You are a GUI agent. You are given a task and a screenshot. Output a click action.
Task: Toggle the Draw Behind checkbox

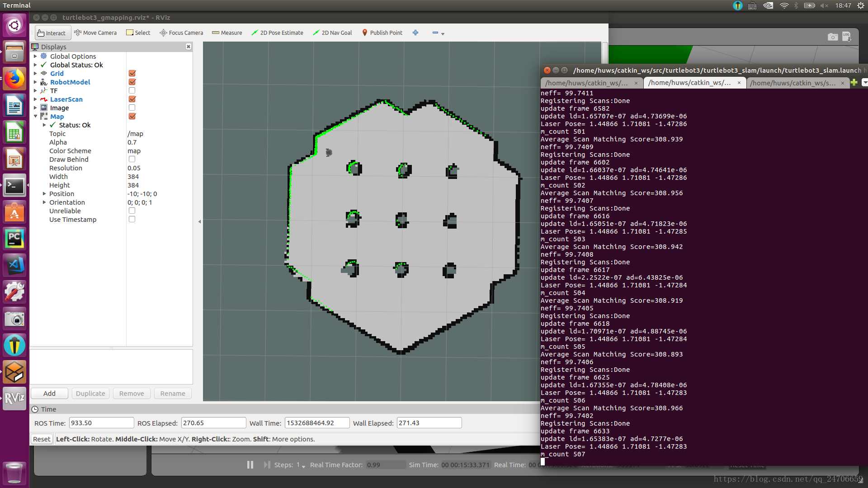[132, 160]
